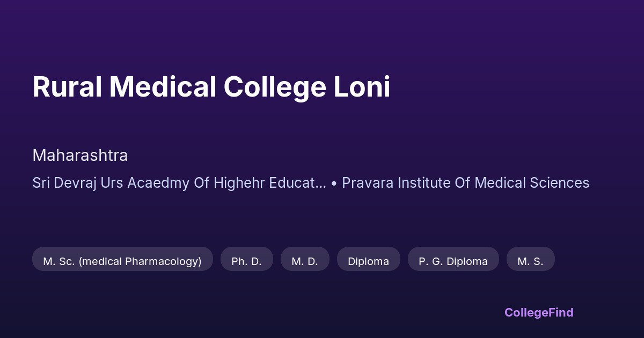Open Sri Devraj Urs Acaedmy affiliation link
Screen dimensions: 644x338
(x=179, y=183)
